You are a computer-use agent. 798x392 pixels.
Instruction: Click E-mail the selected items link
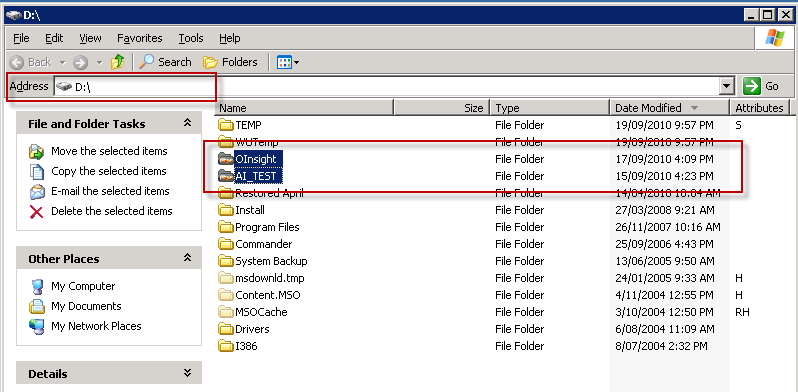tap(110, 191)
